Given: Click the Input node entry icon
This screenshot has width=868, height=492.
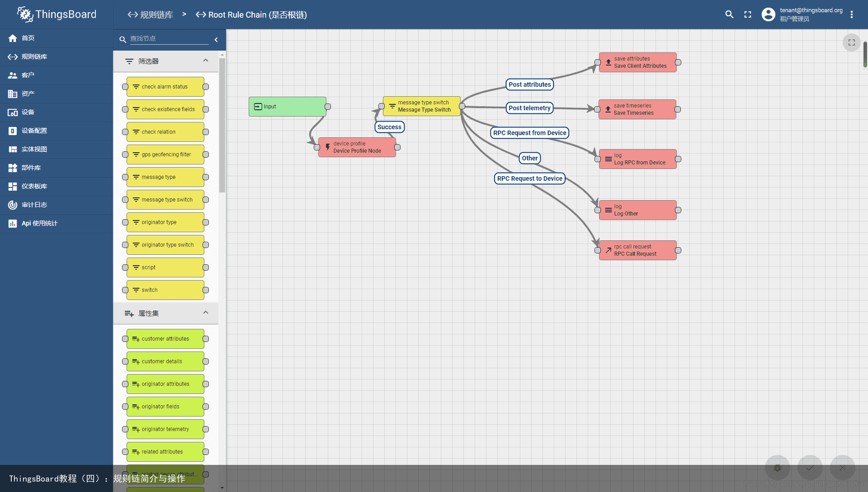Looking at the screenshot, I should [x=258, y=106].
